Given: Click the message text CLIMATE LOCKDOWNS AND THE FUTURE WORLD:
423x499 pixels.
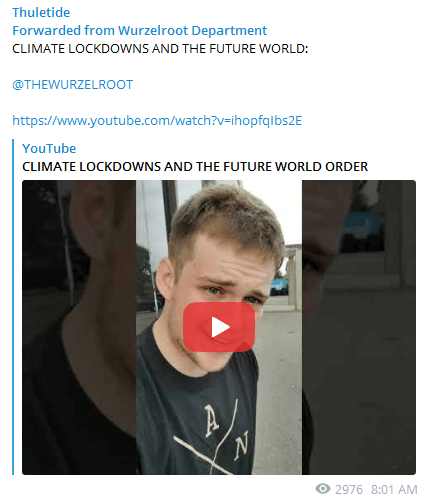Looking at the screenshot, I should pos(160,49).
